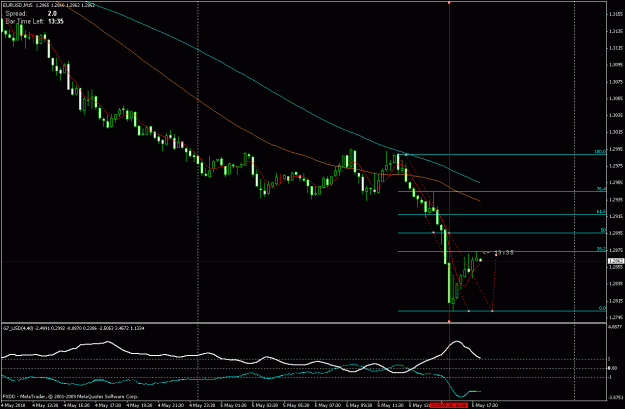Select the Fibonacci 100.0 level label
Image resolution: width=625 pixels, height=409 pixels.
pos(600,152)
